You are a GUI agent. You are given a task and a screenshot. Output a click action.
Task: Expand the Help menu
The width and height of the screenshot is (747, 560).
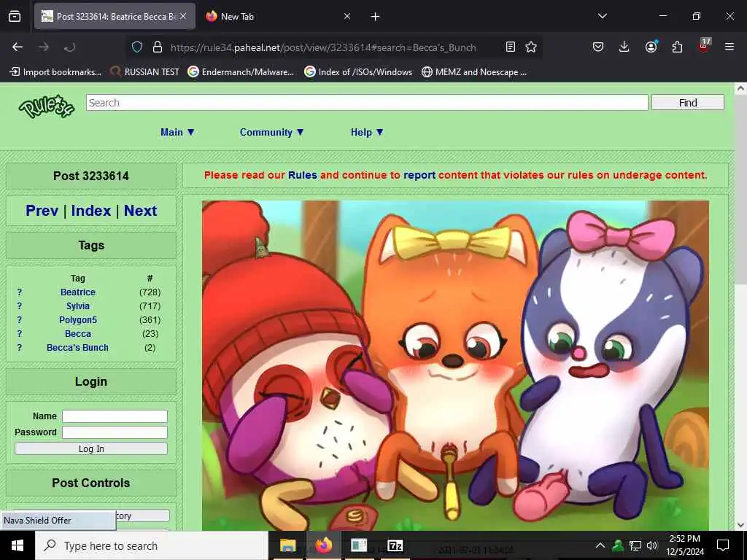367,133
